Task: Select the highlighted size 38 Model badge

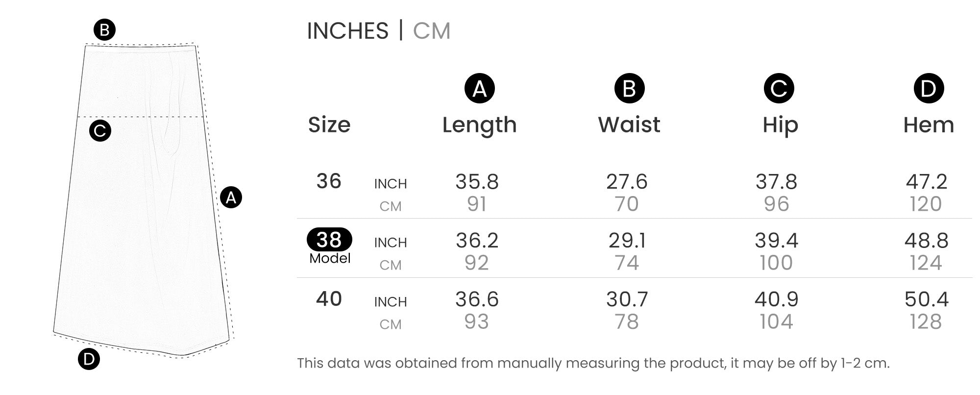Action: (329, 240)
